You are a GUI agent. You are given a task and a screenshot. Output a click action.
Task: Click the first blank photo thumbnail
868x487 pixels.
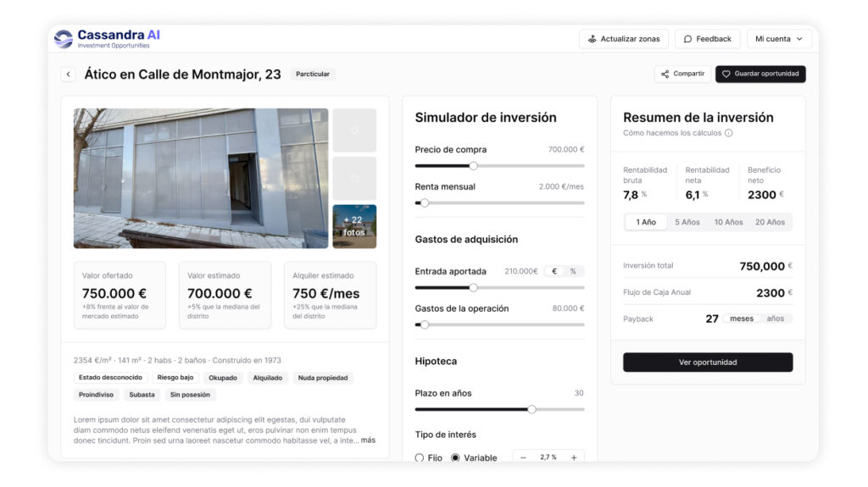coord(354,130)
